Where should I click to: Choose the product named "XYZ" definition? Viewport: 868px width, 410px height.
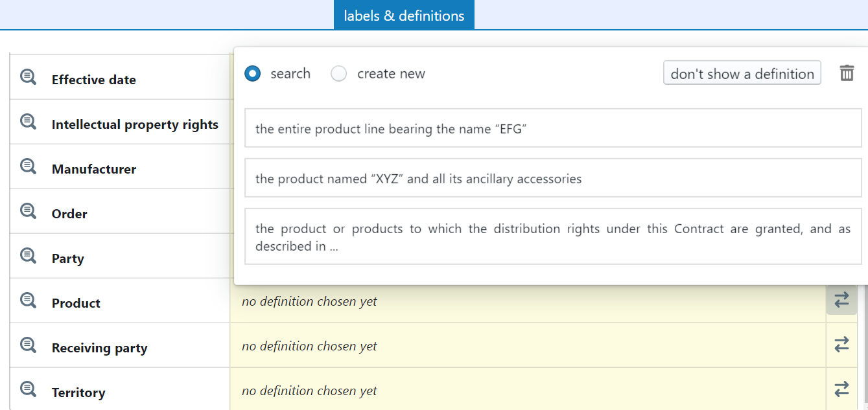[x=553, y=178]
